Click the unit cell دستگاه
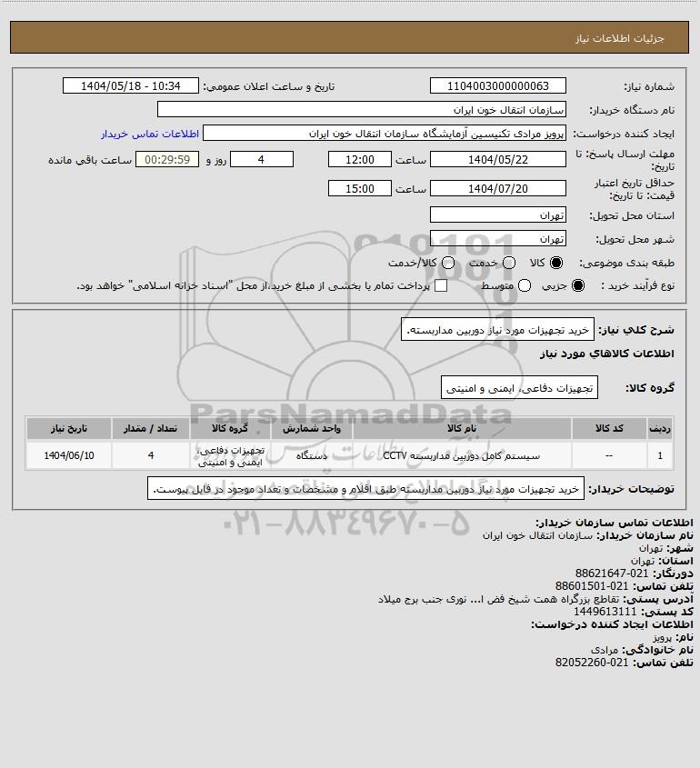Viewport: 700px width, 768px height. [312, 455]
